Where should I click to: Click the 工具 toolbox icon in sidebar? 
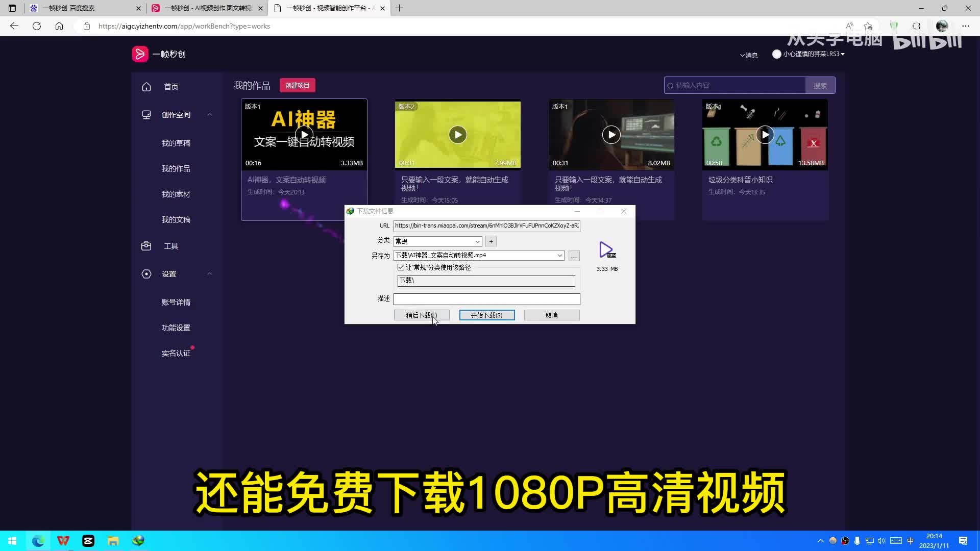click(x=146, y=246)
